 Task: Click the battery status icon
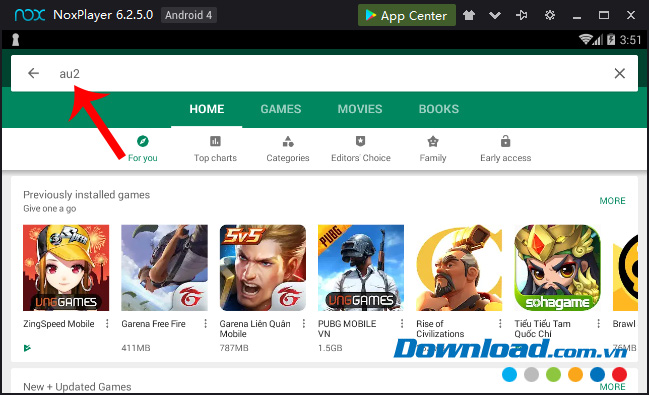click(x=611, y=39)
